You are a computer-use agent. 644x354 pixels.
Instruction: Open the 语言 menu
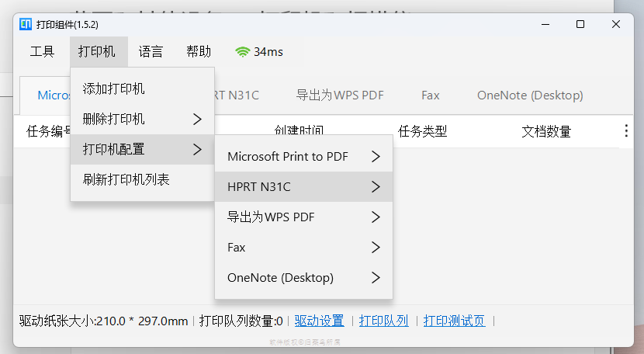point(151,52)
